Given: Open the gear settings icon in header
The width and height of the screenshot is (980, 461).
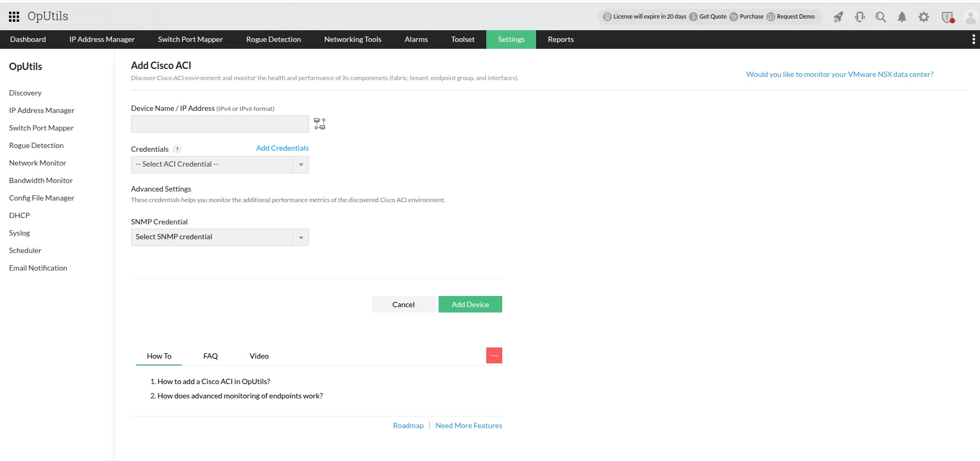Looking at the screenshot, I should (x=924, y=17).
